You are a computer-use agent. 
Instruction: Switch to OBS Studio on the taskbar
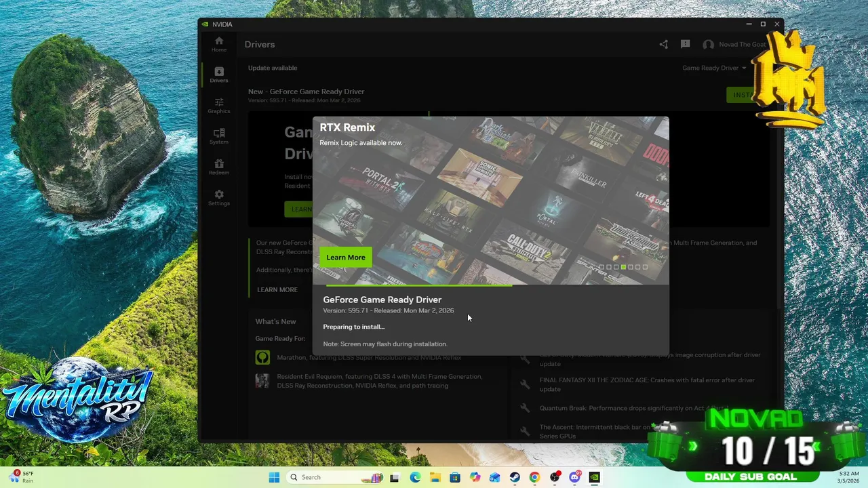pyautogui.click(x=555, y=477)
